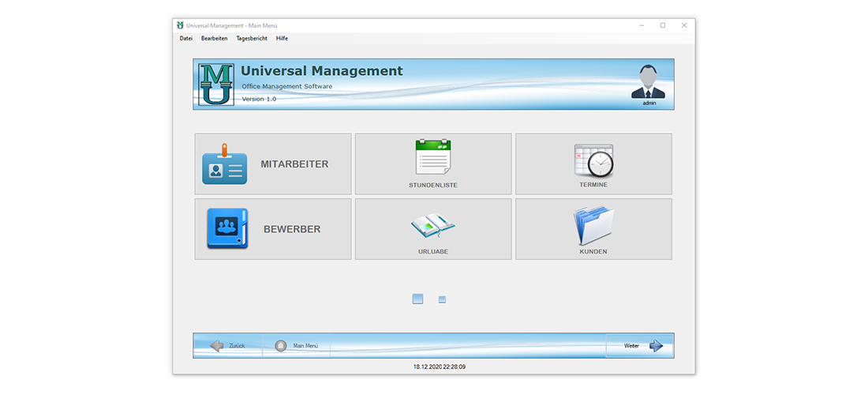
Task: Open the Kunden blue folder icon
Action: tap(593, 225)
